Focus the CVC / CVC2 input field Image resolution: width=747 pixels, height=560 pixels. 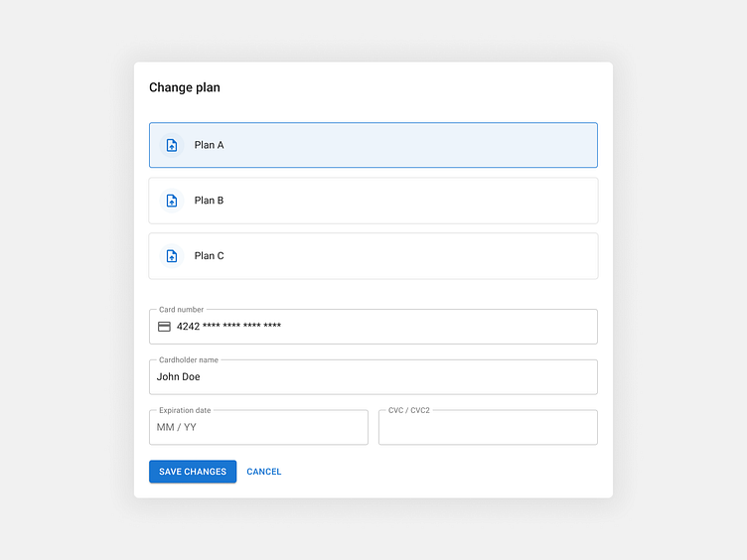point(488,428)
